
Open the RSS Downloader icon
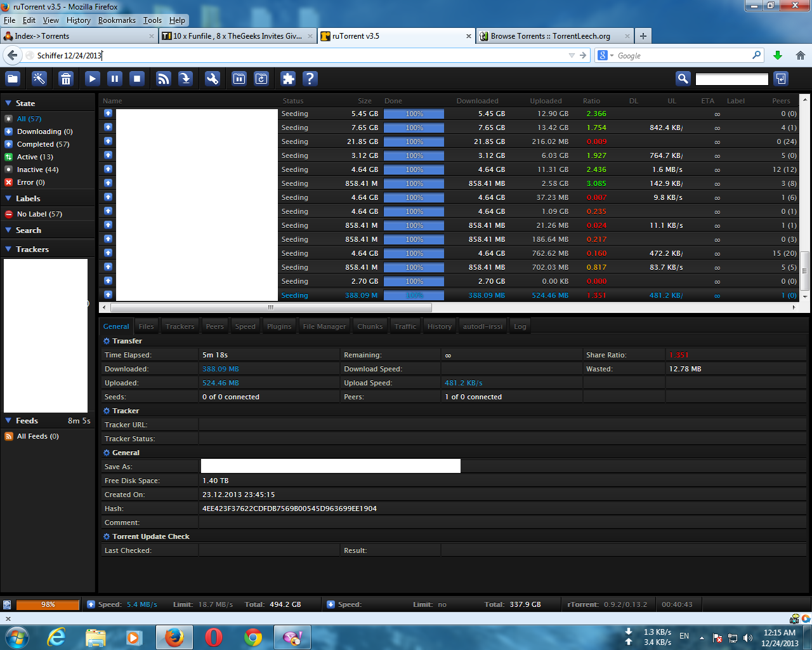(164, 79)
